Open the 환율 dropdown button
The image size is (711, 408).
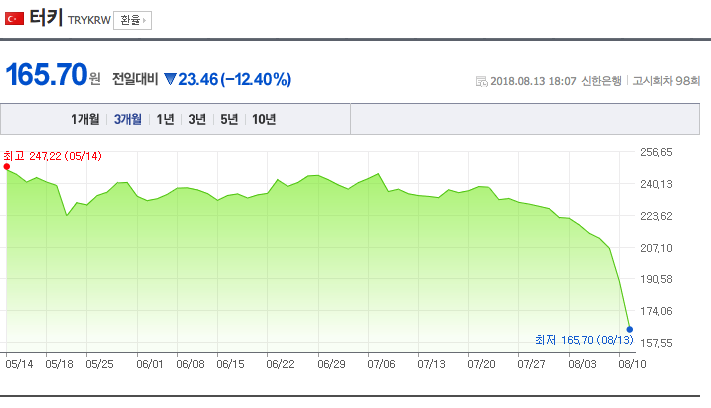pos(132,20)
